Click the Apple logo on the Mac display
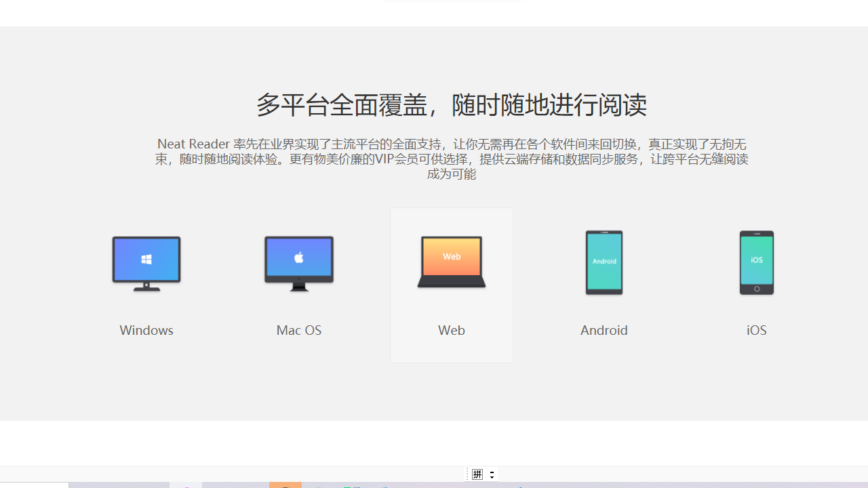 coord(298,258)
